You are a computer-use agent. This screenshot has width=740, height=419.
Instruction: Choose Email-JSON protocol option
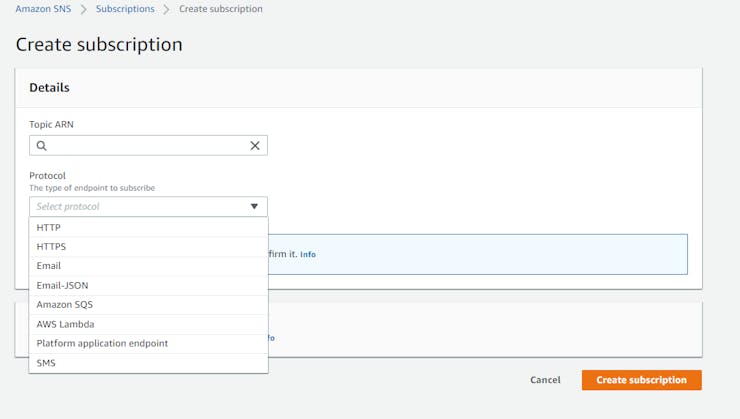62,285
